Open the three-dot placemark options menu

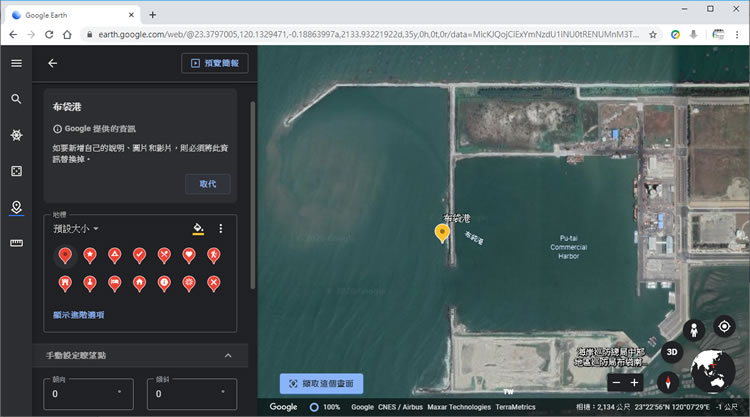click(x=221, y=229)
